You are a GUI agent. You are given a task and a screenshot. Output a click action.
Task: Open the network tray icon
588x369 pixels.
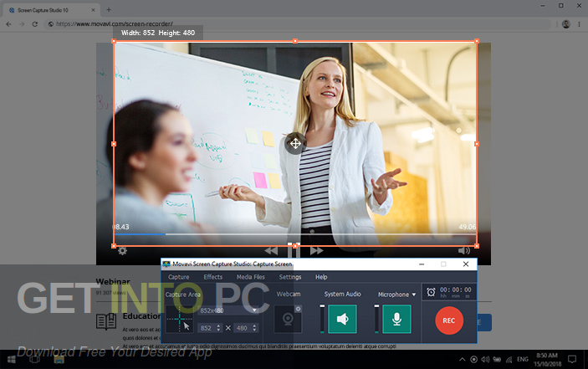[x=509, y=360]
